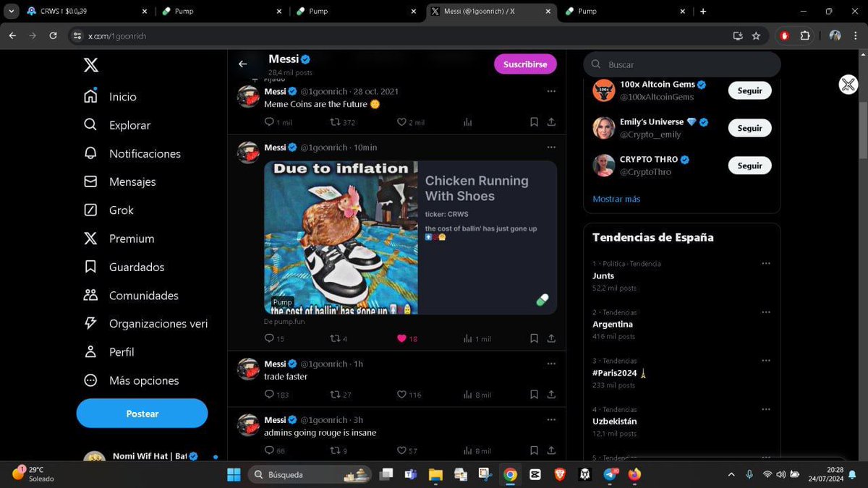Reload the page in Chrome toolbar
Screen dimensions: 868x488
click(53, 35)
